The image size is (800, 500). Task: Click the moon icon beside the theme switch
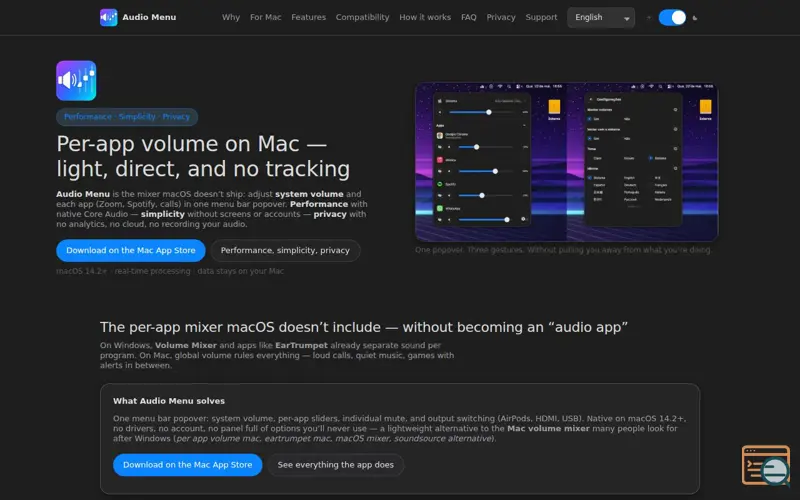coord(695,18)
